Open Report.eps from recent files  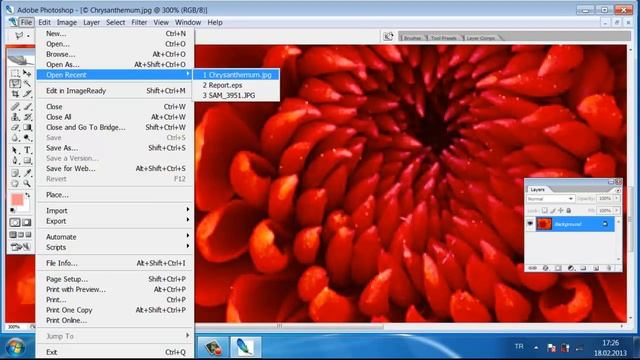pos(237,85)
